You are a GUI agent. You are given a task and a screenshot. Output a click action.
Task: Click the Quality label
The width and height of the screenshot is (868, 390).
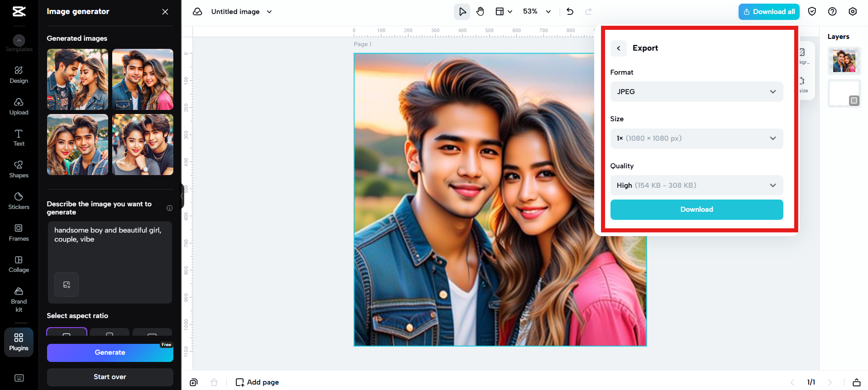point(622,166)
